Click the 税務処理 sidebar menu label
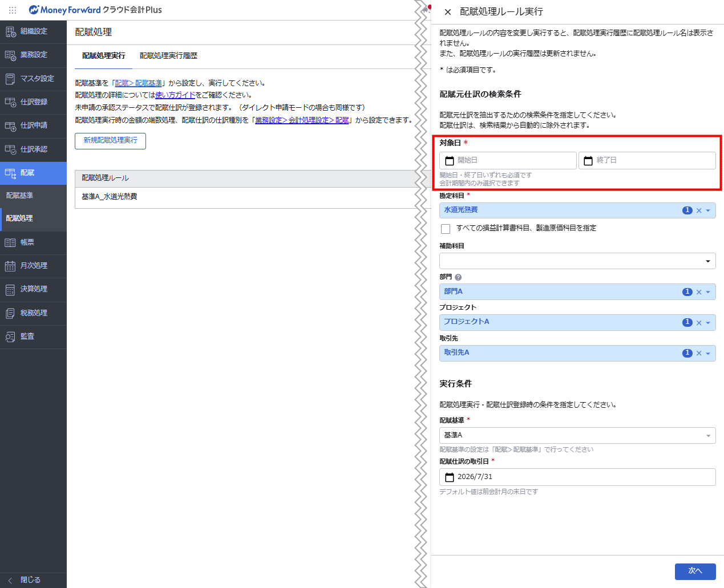 (34, 313)
